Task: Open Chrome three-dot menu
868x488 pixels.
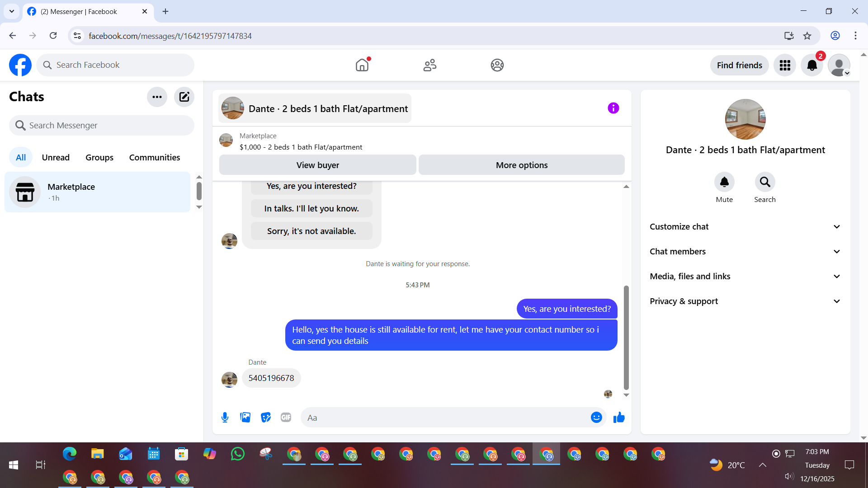Action: pos(855,36)
